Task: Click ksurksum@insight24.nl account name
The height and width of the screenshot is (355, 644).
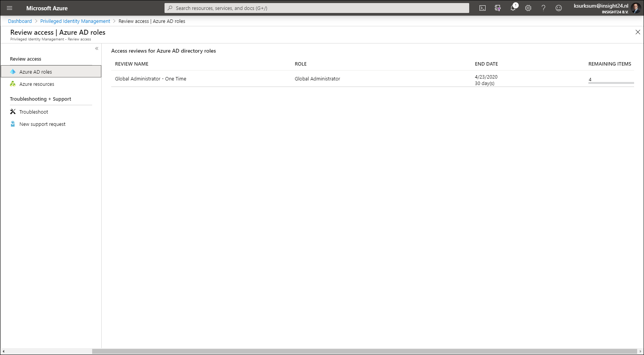Action: click(x=601, y=6)
